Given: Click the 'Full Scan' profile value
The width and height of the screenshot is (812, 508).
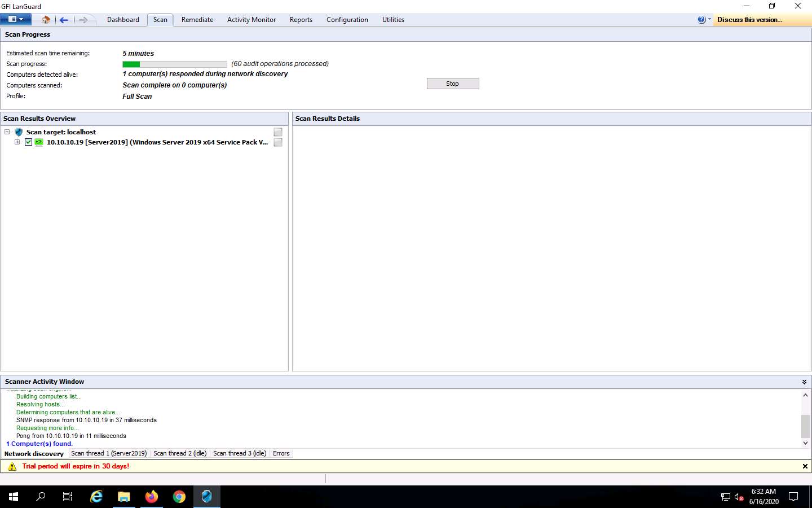Looking at the screenshot, I should (x=137, y=97).
